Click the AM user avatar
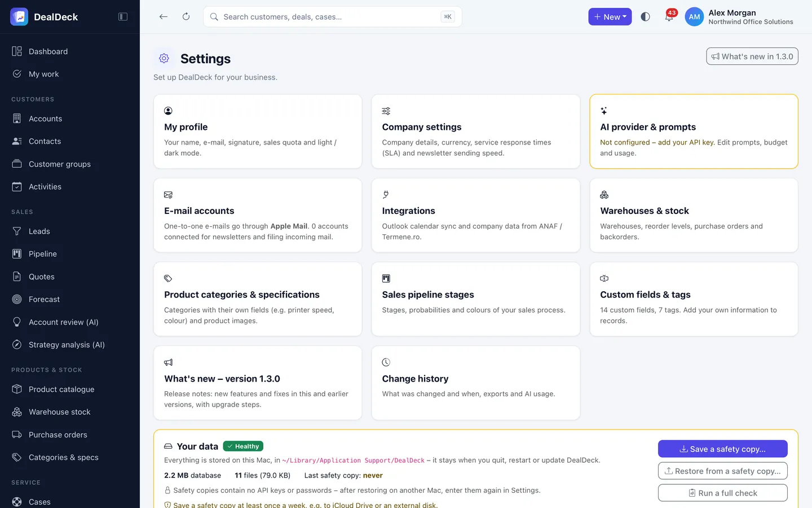 694,17
